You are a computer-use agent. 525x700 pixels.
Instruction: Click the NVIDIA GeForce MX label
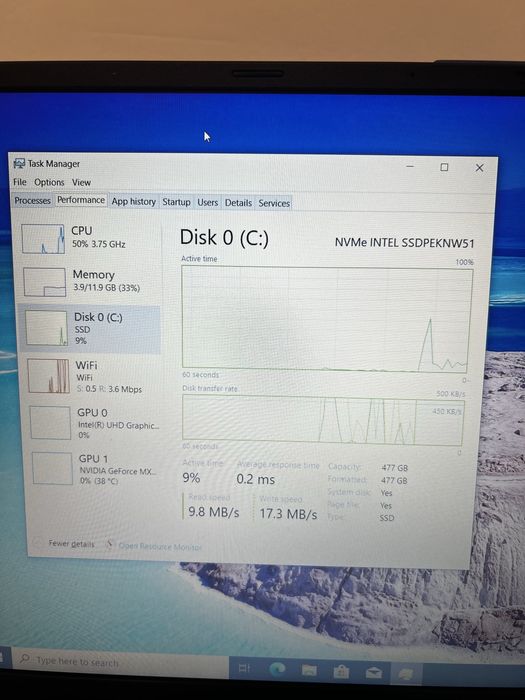pyautogui.click(x=118, y=471)
